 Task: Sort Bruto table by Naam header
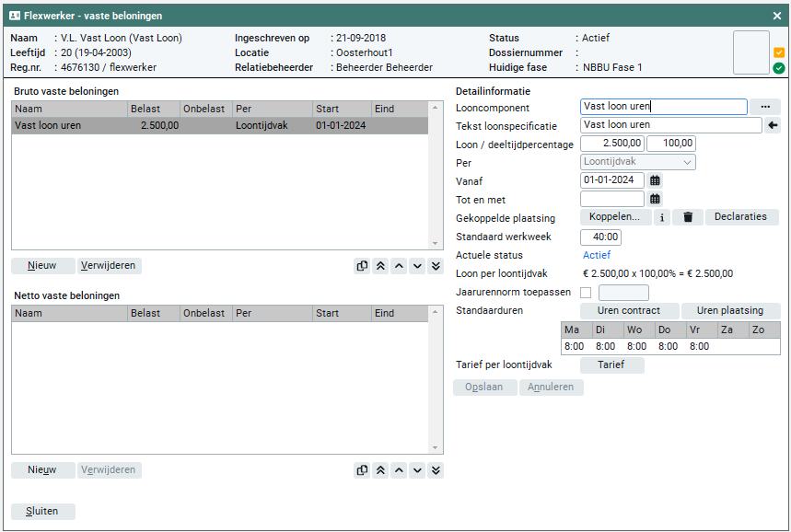[x=70, y=109]
